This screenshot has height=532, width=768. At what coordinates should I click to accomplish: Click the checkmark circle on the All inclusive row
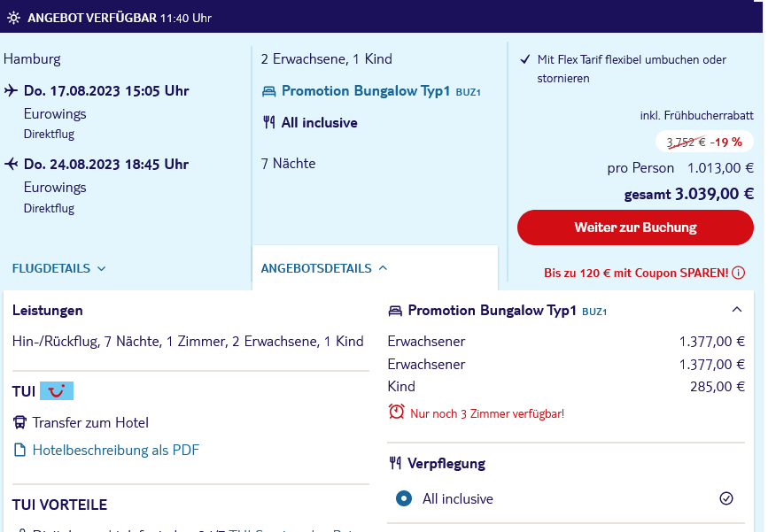[726, 498]
